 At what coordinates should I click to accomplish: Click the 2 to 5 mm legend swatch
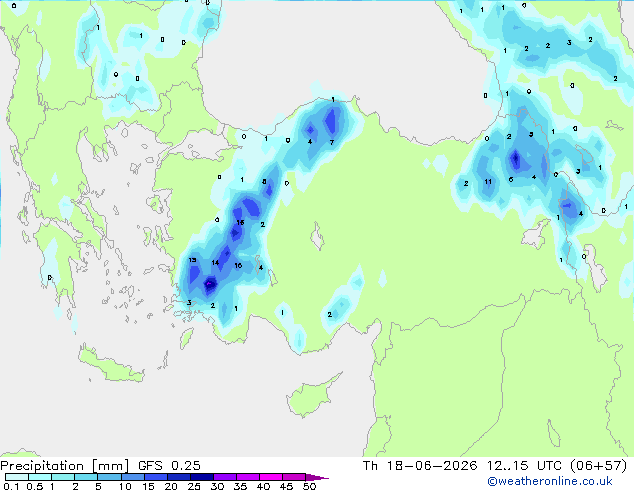(86, 477)
